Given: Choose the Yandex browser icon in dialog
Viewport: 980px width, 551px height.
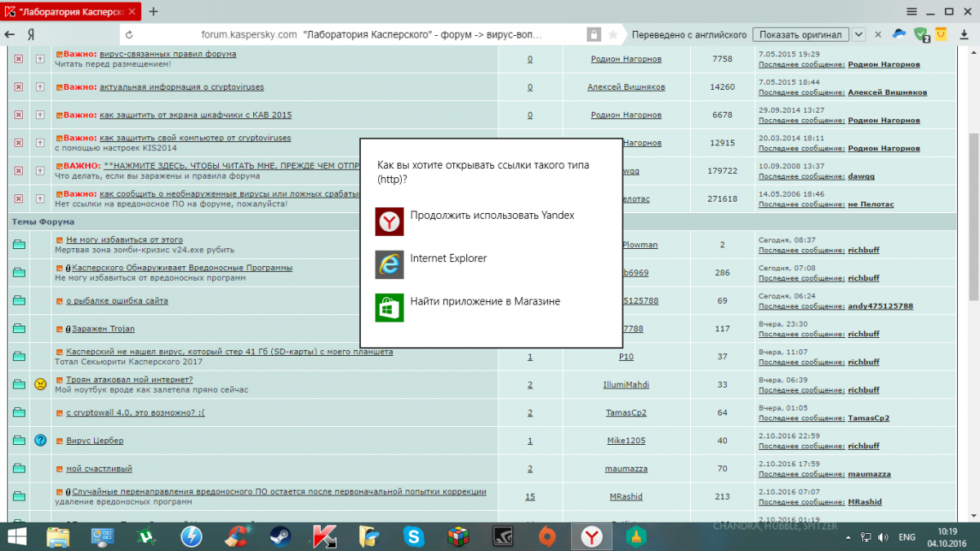Looking at the screenshot, I should click(390, 221).
